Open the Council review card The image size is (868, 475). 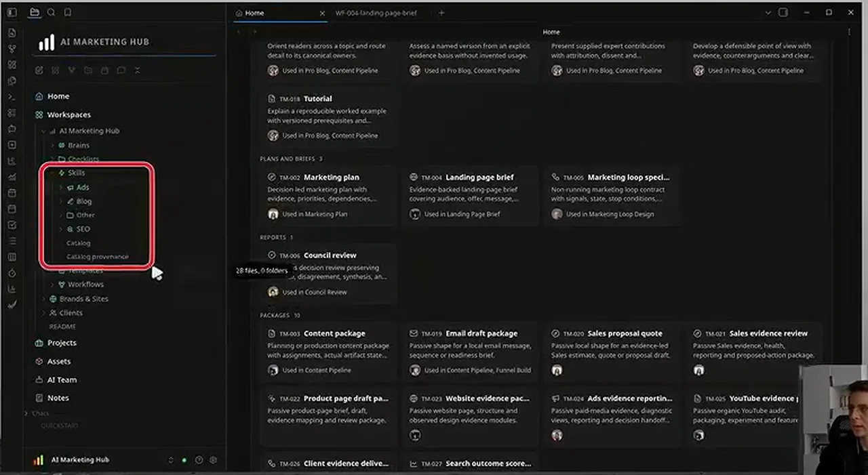pos(328,273)
